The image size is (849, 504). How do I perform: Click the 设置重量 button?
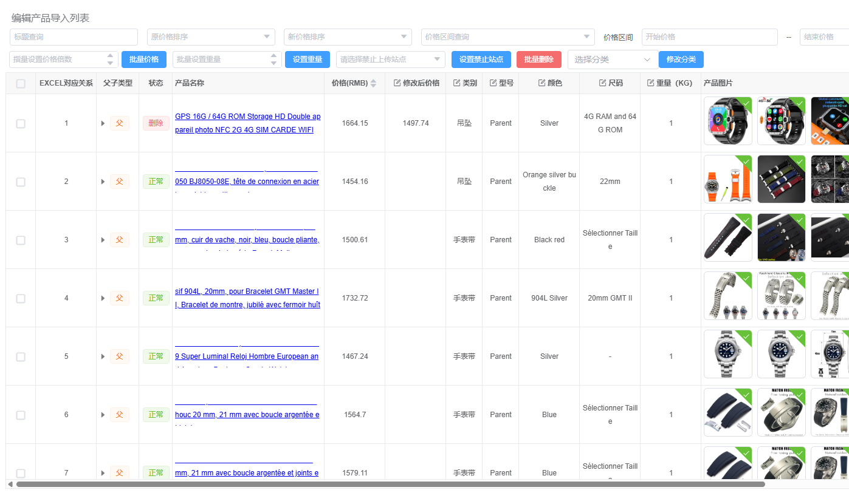click(x=307, y=60)
